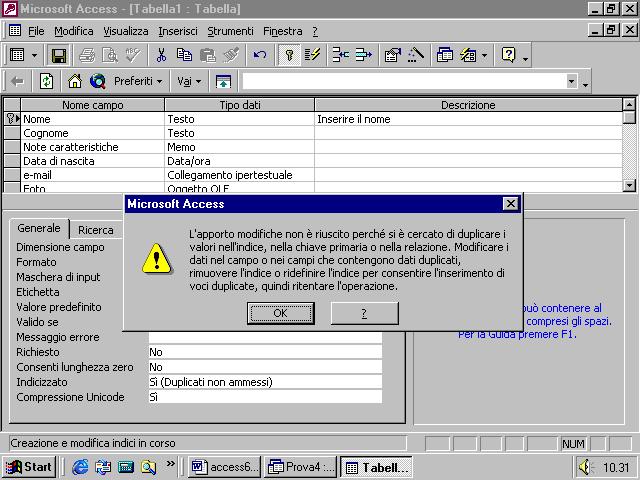This screenshot has width=640, height=480.
Task: Click the View datasheet toolbar icon
Action: click(x=18, y=55)
